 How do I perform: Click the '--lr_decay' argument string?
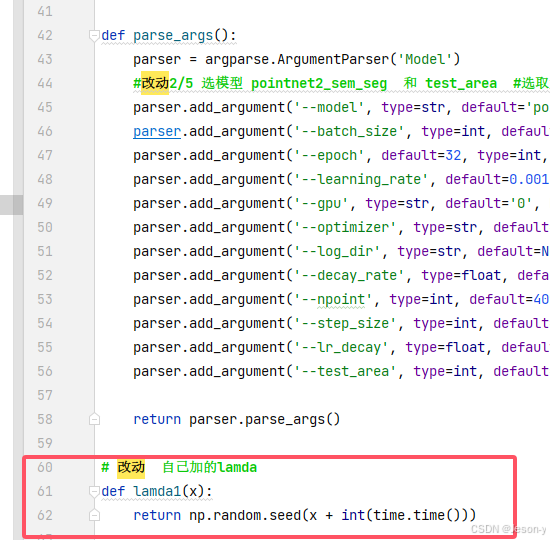[x=341, y=347]
